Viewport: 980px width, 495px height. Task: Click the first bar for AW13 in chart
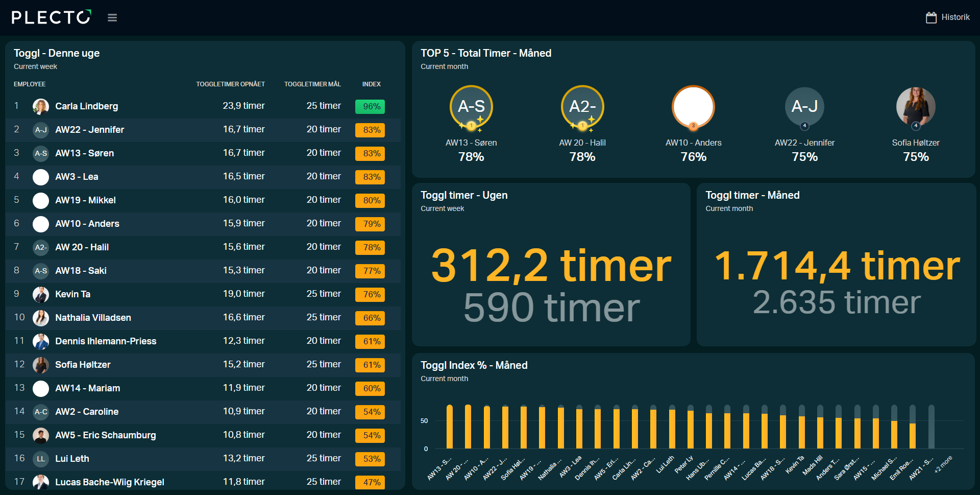point(450,427)
